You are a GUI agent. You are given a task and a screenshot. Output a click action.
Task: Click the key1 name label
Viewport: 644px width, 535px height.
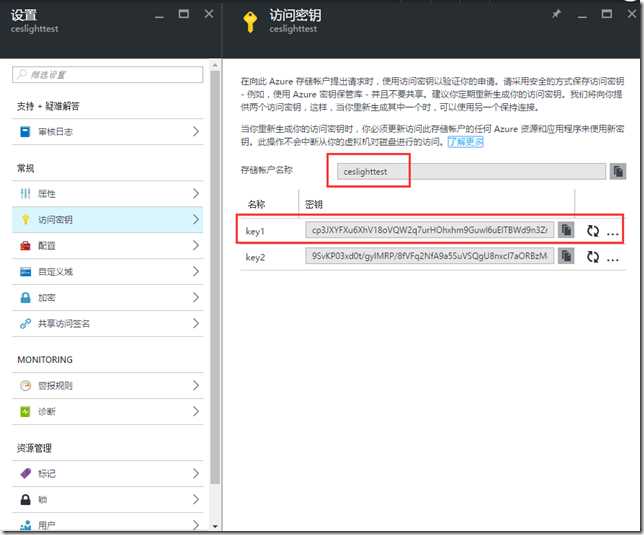(255, 231)
